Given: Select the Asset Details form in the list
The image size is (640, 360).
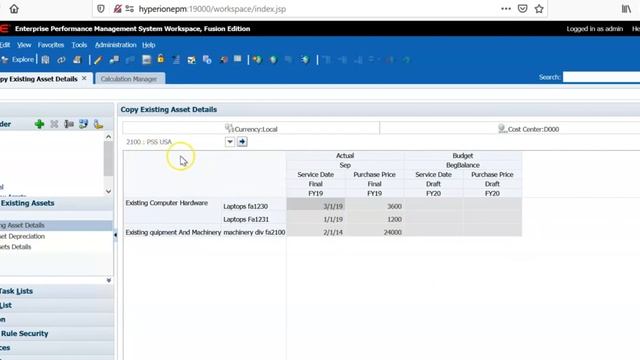Looking at the screenshot, I should coord(56,225).
